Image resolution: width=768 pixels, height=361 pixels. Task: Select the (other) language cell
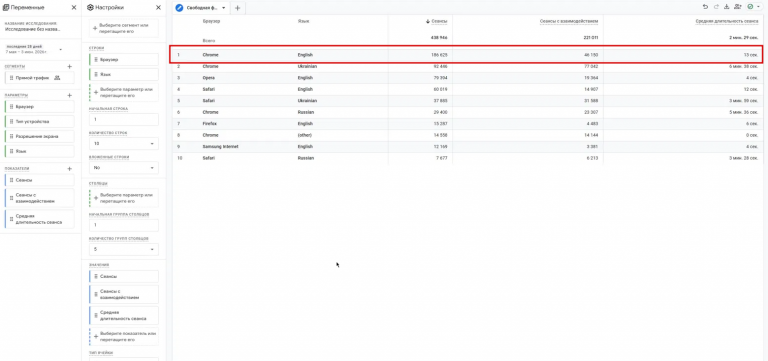(305, 135)
